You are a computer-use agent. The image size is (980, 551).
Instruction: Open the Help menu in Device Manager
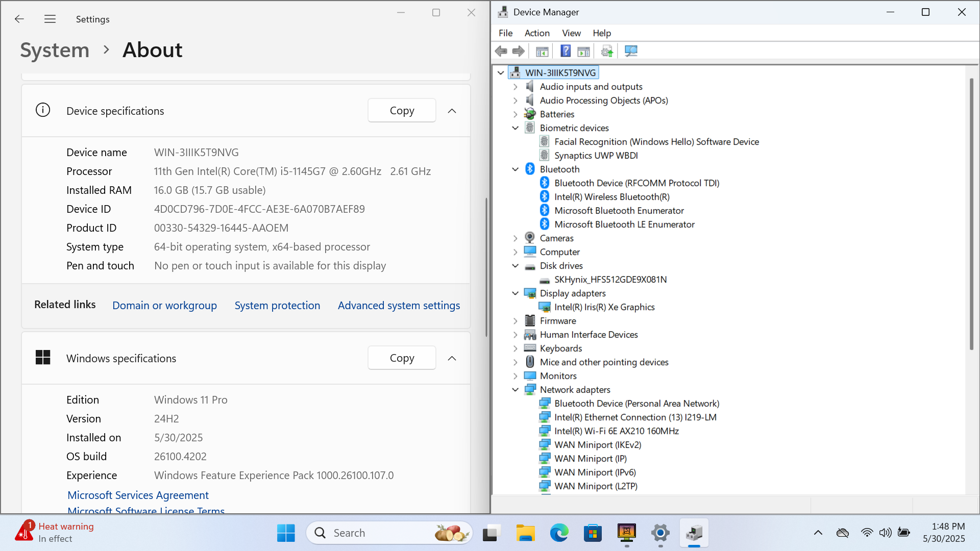[602, 33]
